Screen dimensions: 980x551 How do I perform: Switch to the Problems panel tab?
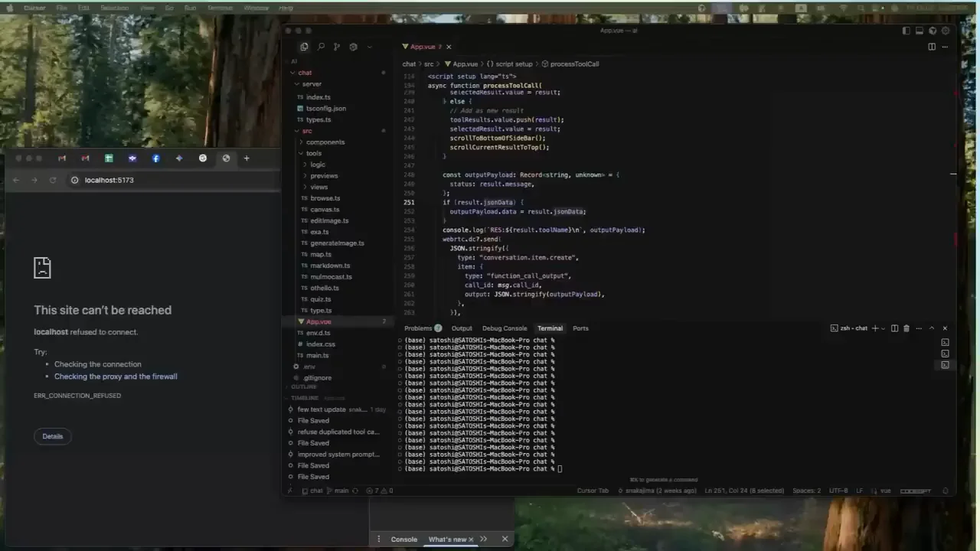(423, 328)
